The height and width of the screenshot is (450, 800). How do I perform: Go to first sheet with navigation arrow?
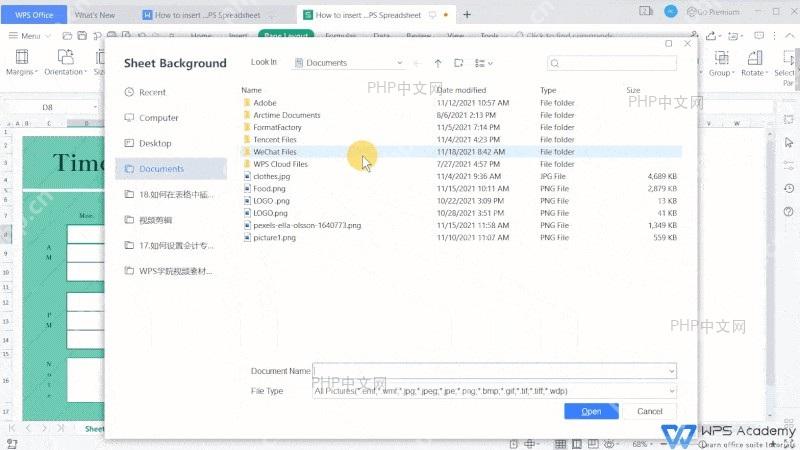point(12,428)
